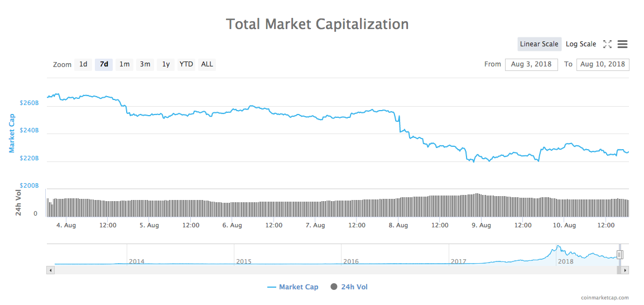
Task: Enter fullscreen chart view icon
Action: [x=608, y=44]
